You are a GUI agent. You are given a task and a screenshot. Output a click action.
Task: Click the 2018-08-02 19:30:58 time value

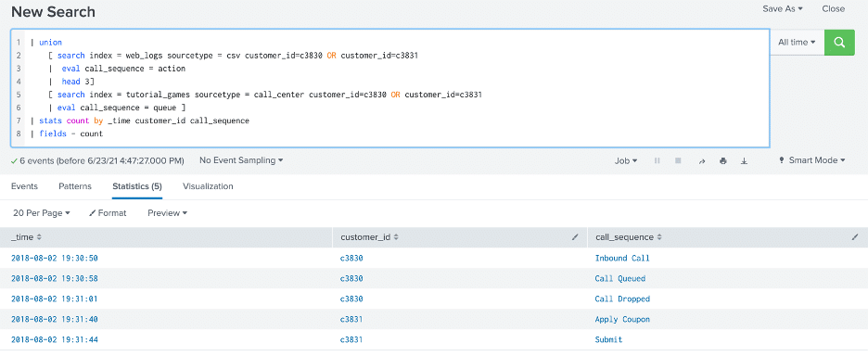tap(54, 278)
